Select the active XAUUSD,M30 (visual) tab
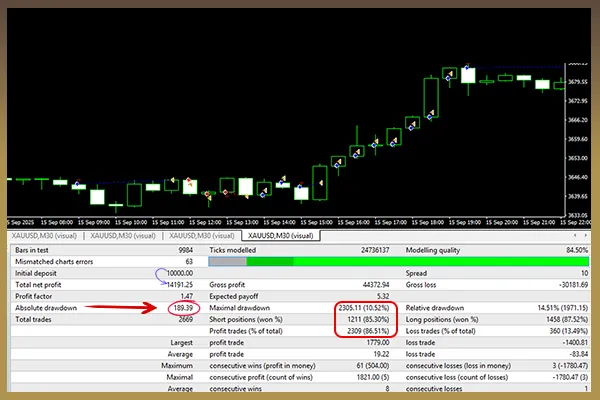 coord(271,235)
